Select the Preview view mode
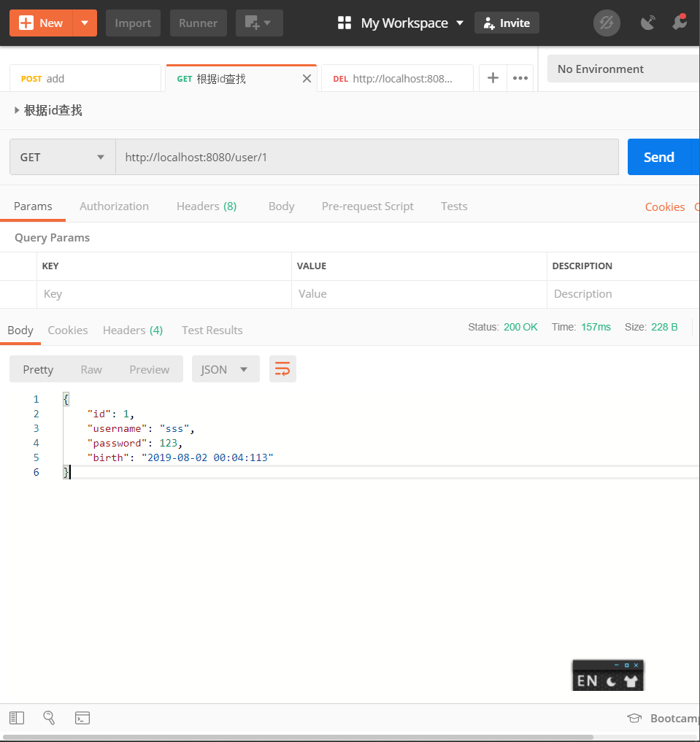 tap(150, 370)
